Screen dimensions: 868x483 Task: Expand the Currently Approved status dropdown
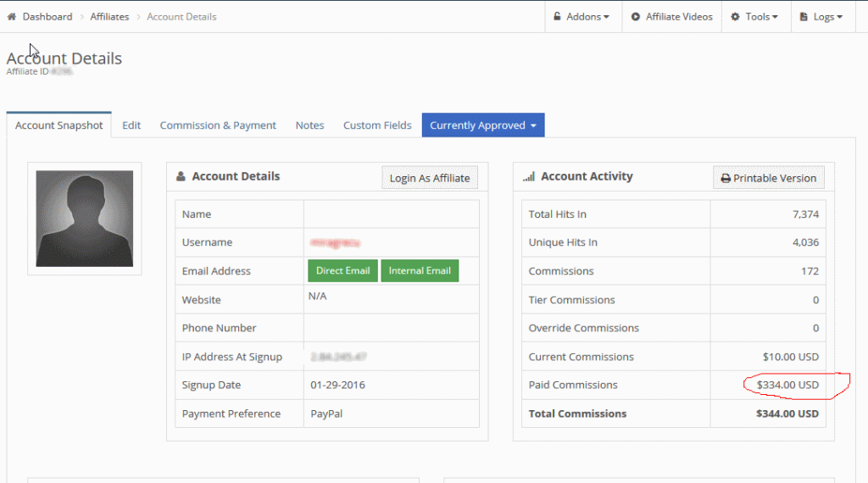(x=483, y=125)
